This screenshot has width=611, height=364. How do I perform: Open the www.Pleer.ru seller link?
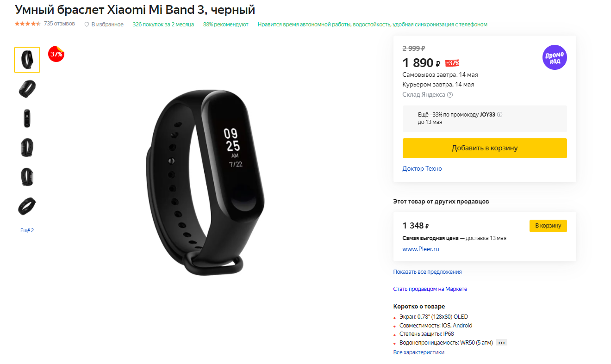(x=421, y=249)
